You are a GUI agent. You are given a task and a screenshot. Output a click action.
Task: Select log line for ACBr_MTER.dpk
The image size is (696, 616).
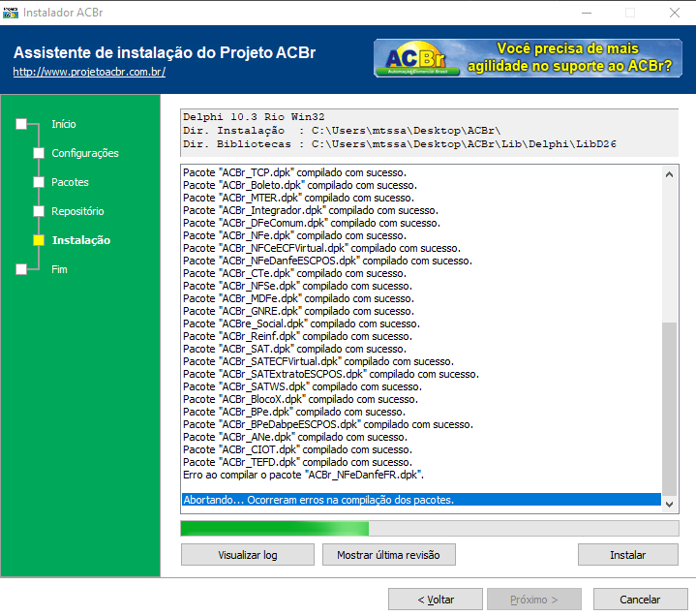tap(421, 198)
